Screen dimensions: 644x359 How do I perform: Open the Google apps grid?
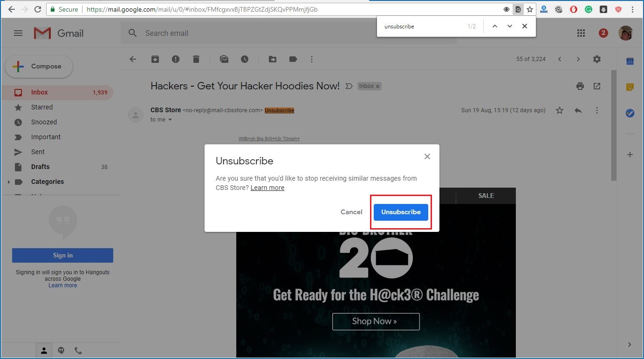point(581,33)
